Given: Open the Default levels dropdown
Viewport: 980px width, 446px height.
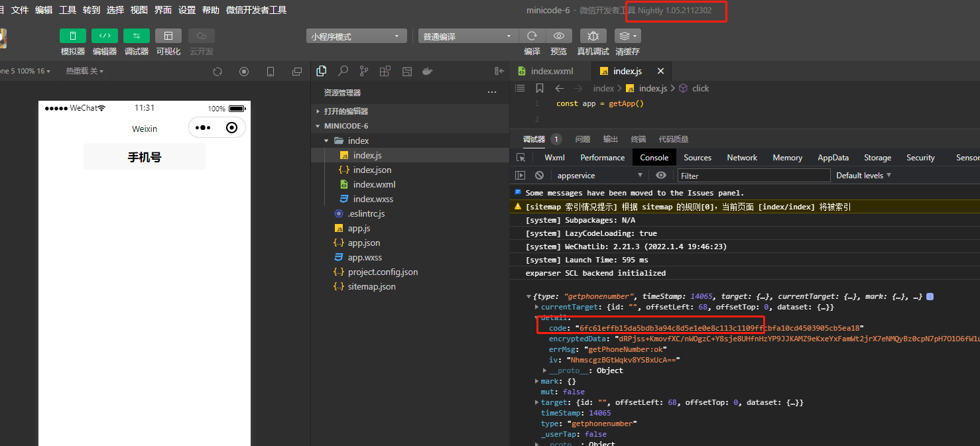Looking at the screenshot, I should point(863,176).
